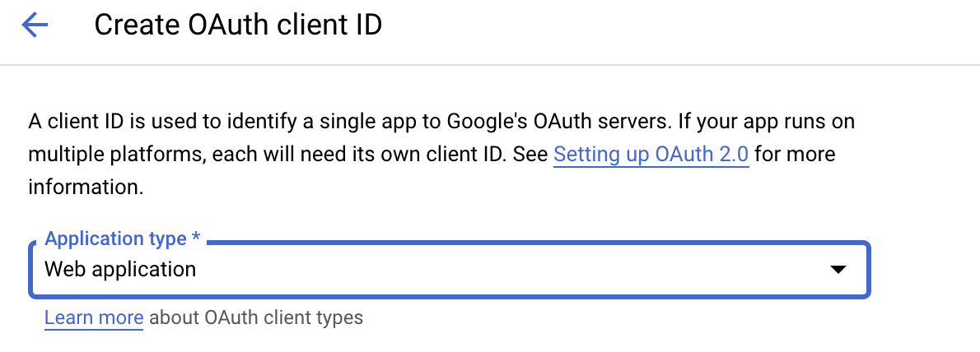Click the header divider line below title

click(490, 64)
